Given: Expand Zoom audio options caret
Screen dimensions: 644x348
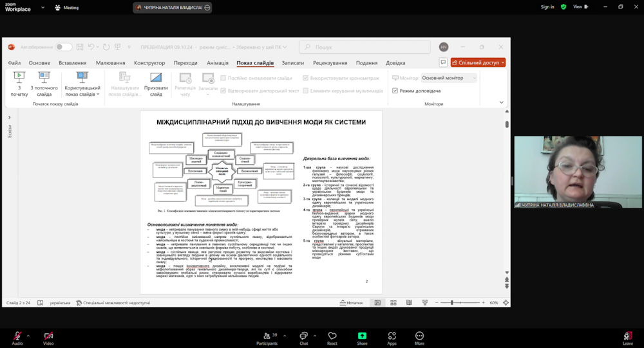Looking at the screenshot, I should pyautogui.click(x=28, y=336).
